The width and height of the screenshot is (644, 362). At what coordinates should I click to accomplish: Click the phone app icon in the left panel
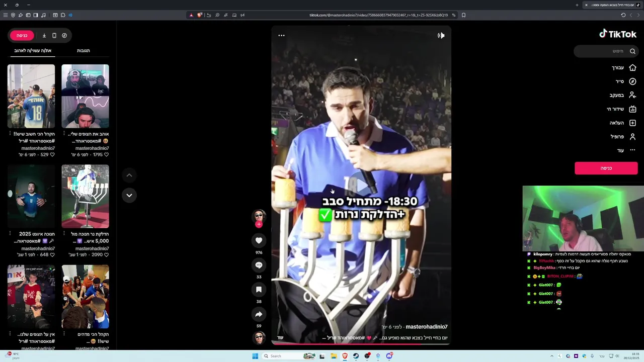(x=54, y=35)
